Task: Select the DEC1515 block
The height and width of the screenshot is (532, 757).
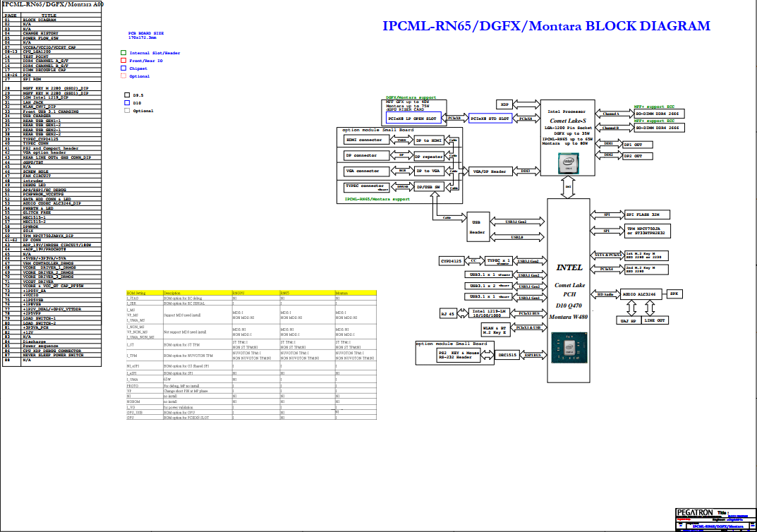Action: [507, 355]
